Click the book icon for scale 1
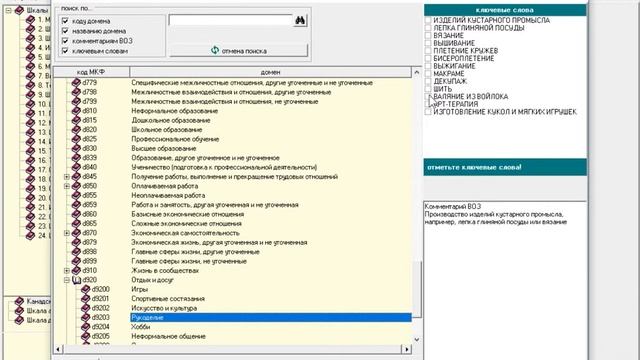Image resolution: width=640 pixels, height=360 pixels. [30, 19]
